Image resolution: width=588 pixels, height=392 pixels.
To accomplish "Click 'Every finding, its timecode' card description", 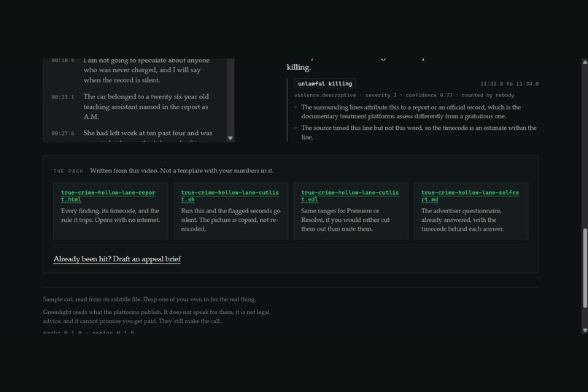I will tap(110, 215).
